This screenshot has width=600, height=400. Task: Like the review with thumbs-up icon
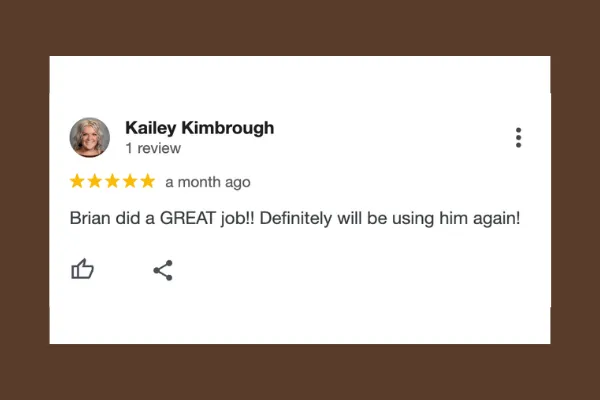pyautogui.click(x=82, y=269)
